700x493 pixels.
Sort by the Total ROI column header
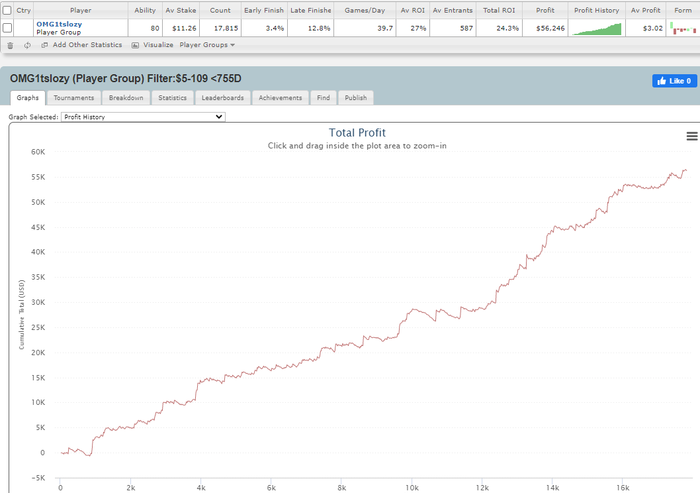tap(499, 10)
